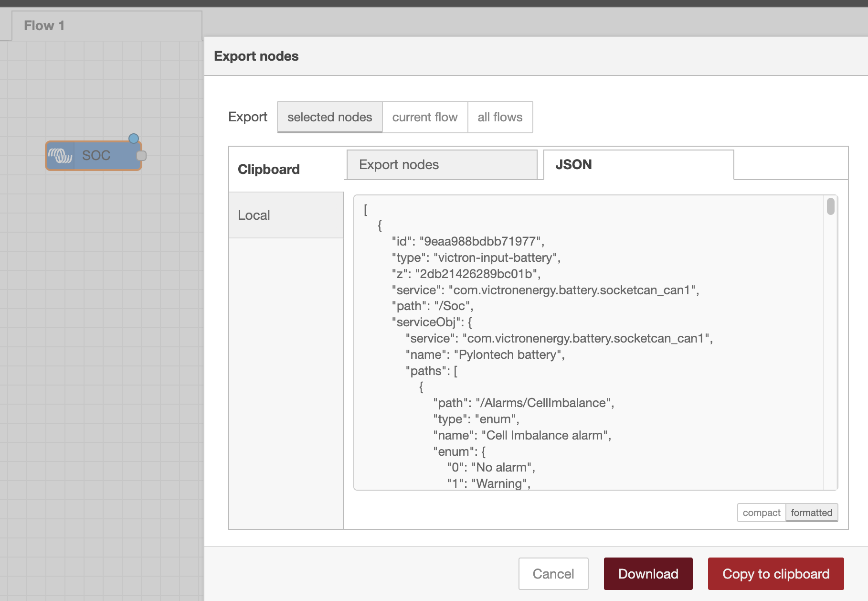Click the "type": "enum" line
Screen dimensions: 868x601
(476, 419)
